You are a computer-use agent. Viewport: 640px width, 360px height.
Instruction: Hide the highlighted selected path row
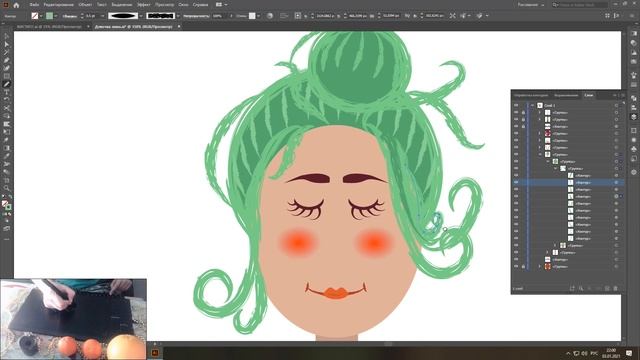click(x=516, y=182)
